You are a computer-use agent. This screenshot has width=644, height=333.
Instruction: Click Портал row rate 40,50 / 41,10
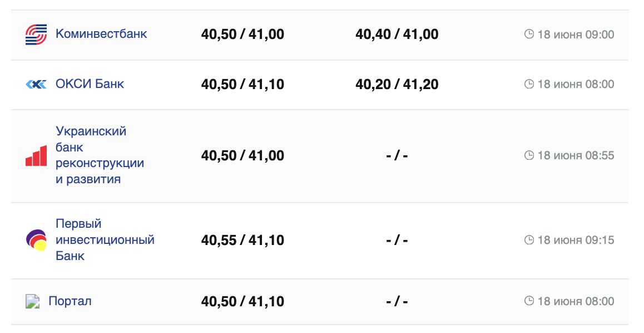[242, 302]
